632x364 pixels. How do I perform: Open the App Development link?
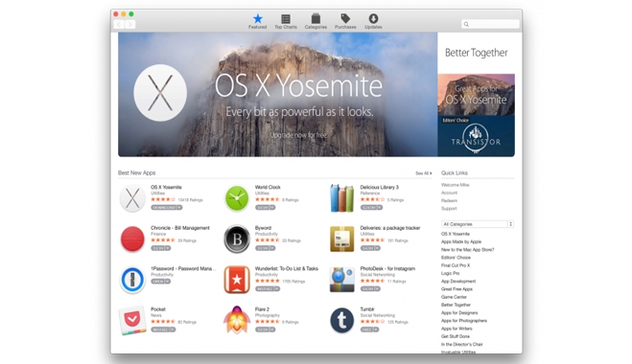458,282
